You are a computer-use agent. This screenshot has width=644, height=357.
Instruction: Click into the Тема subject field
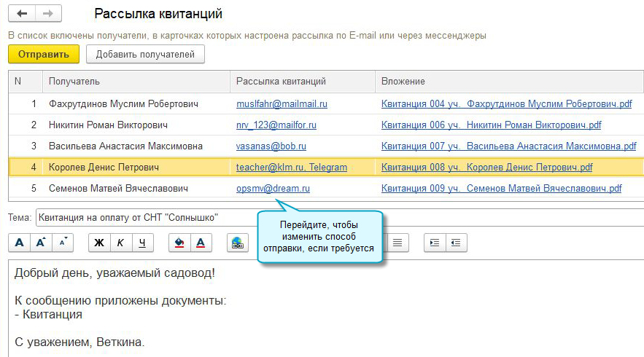point(335,217)
